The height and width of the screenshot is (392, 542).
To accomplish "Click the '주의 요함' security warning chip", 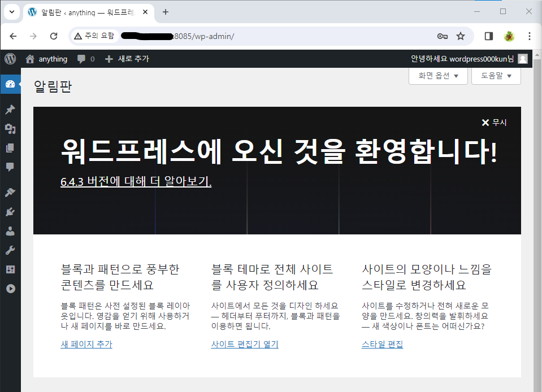I will coord(94,36).
